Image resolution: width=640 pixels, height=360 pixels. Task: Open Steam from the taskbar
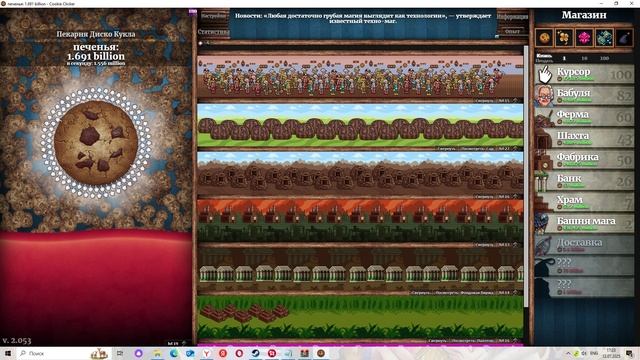[x=256, y=353]
